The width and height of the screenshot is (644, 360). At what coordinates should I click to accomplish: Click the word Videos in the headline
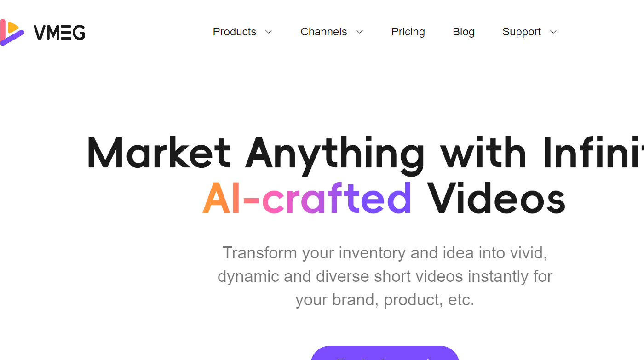click(496, 199)
